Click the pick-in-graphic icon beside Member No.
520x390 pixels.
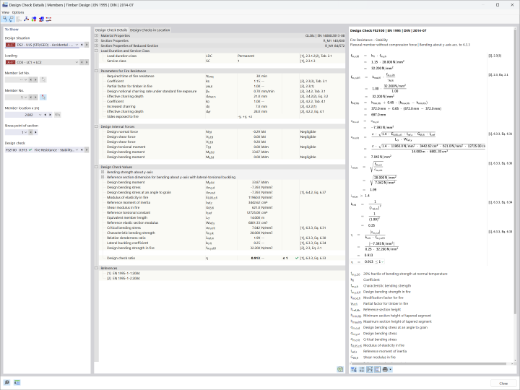pyautogui.click(x=43, y=97)
